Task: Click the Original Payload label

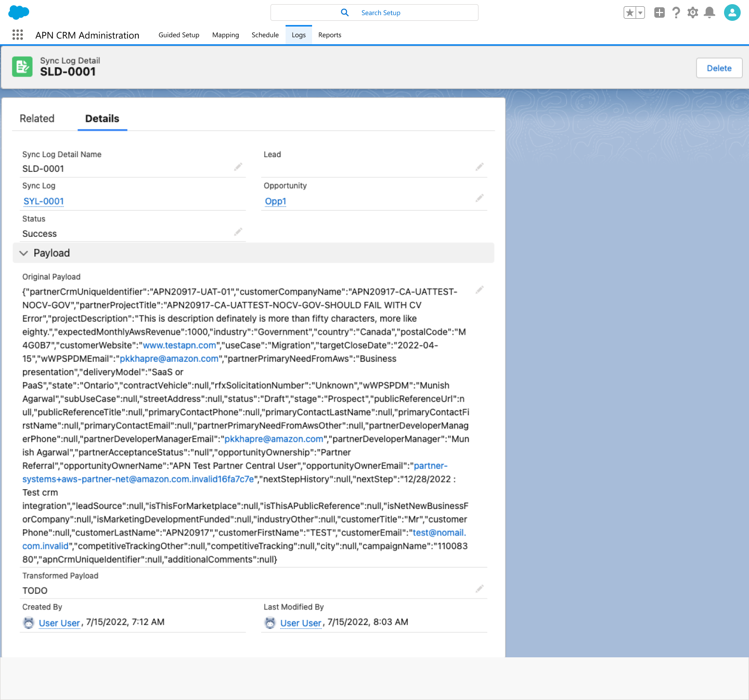Action: point(51,277)
